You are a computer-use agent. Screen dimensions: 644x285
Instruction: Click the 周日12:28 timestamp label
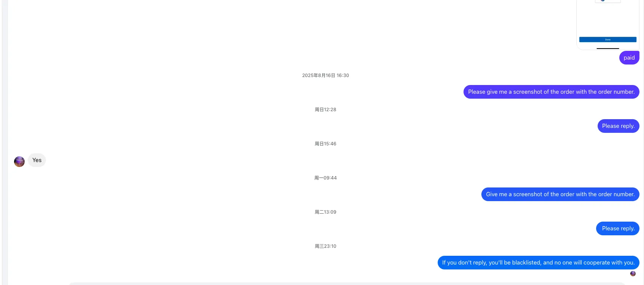coord(326,110)
